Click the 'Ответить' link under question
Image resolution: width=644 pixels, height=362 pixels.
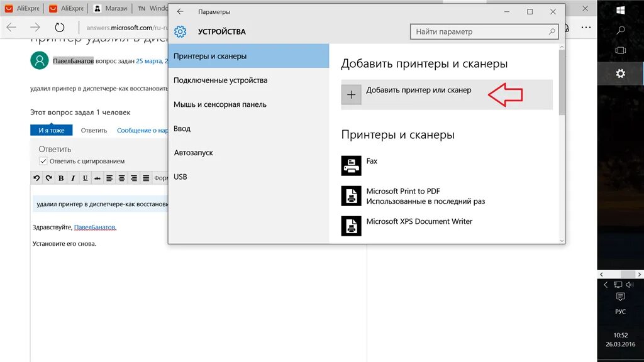click(94, 130)
